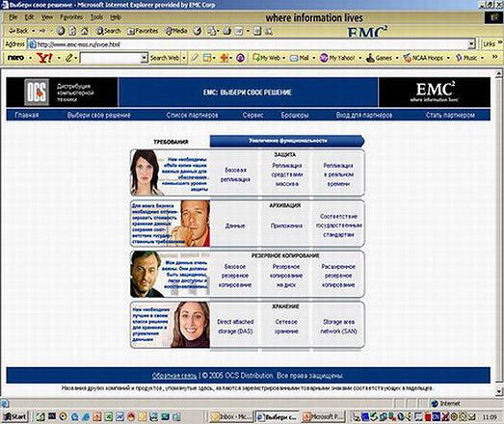Select the Storage area network (SAN) cell

click(x=338, y=327)
